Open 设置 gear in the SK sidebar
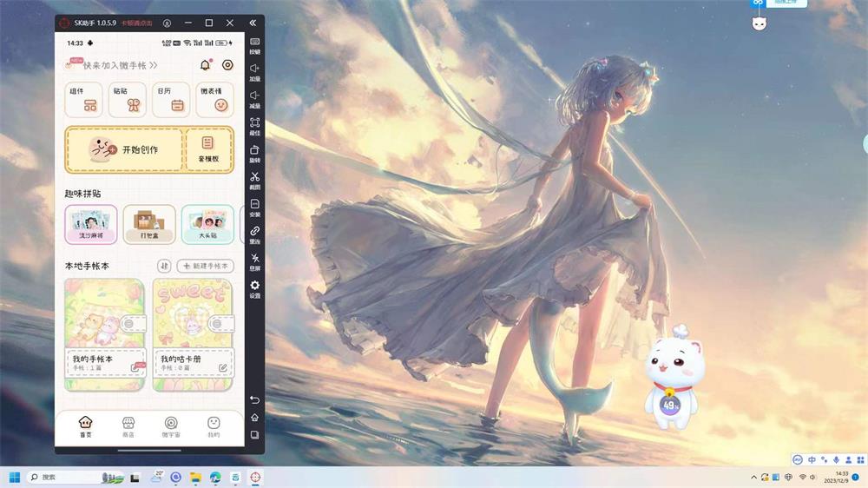Screen dimensions: 868x488 (x=254, y=286)
